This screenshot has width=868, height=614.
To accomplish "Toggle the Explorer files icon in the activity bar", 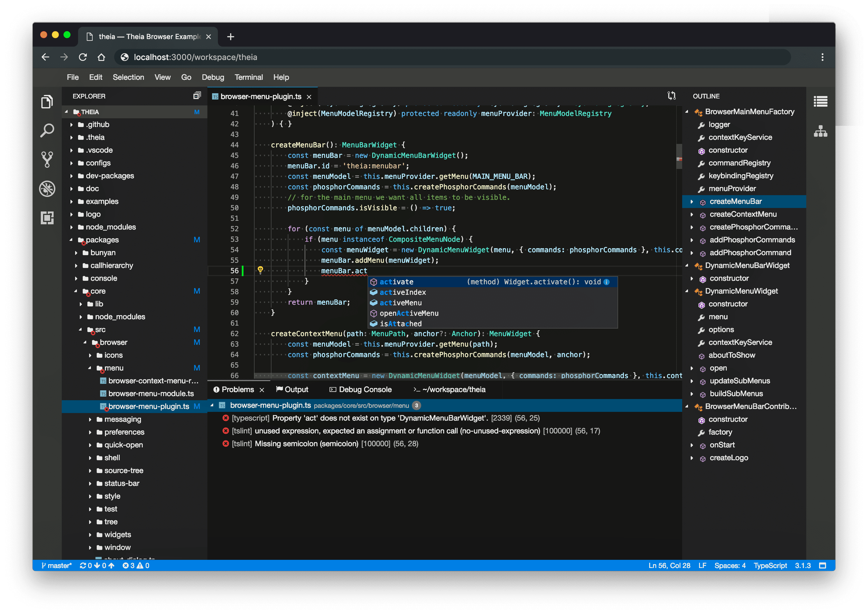I will coord(47,102).
